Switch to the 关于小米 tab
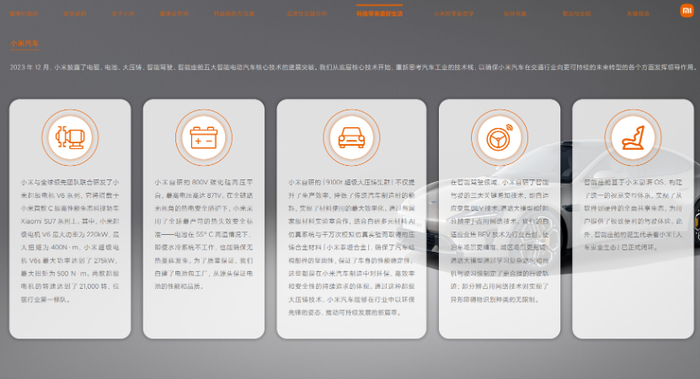This screenshot has height=379, width=700. pos(123,14)
